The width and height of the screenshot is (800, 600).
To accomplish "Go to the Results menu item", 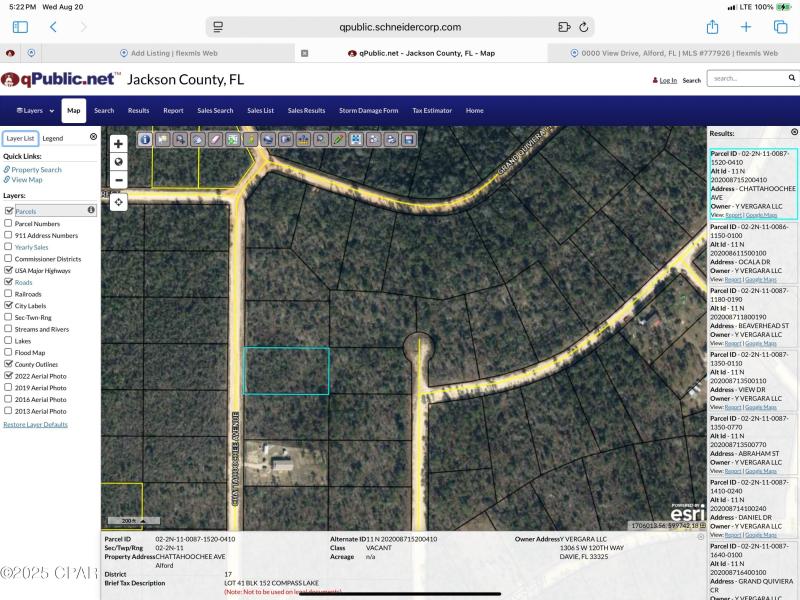I will pyautogui.click(x=138, y=111).
